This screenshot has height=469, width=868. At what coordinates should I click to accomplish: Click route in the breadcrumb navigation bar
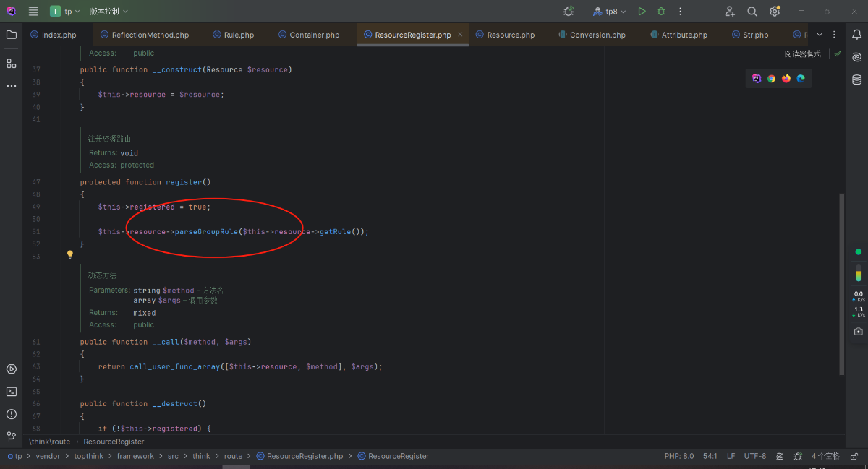(233, 456)
